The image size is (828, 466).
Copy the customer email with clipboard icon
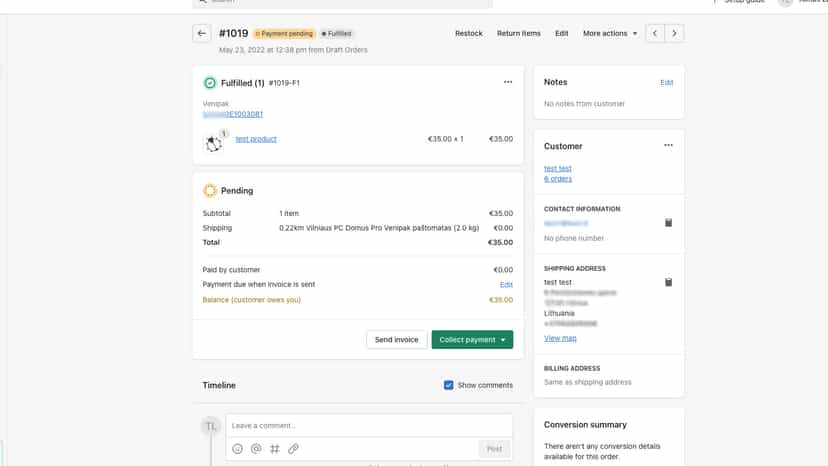click(668, 223)
